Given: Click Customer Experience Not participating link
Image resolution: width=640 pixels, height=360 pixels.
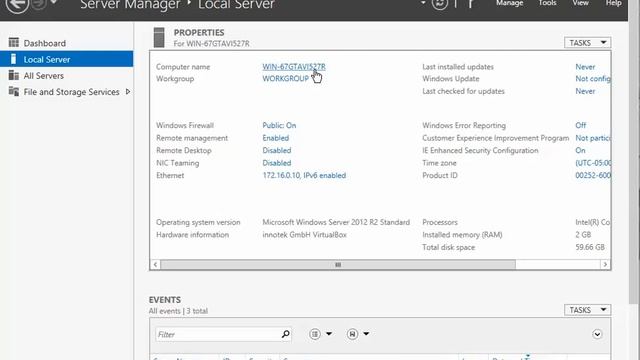Looking at the screenshot, I should 593,138.
